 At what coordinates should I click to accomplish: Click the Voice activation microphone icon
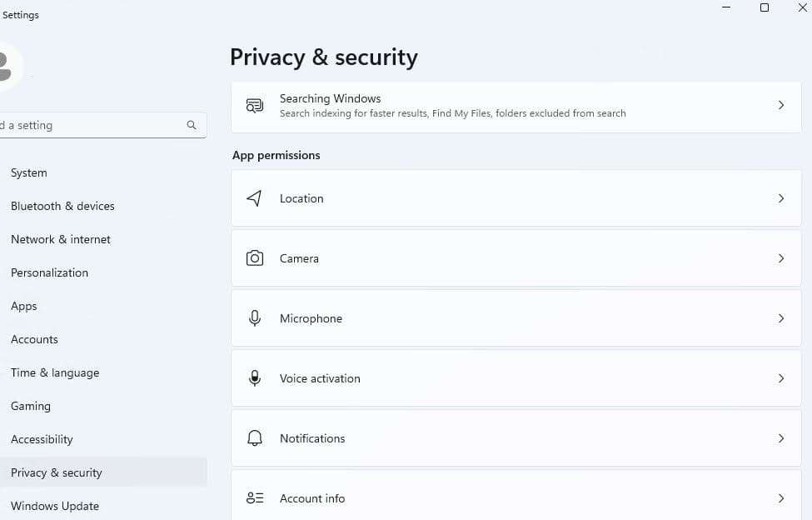pos(255,378)
